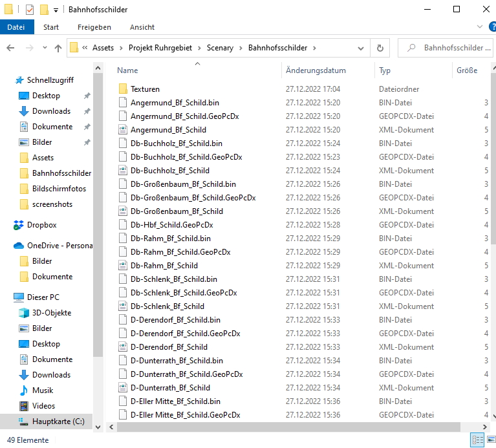Click the Forward navigation arrow
Screen dimensions: 496x448
point(29,48)
